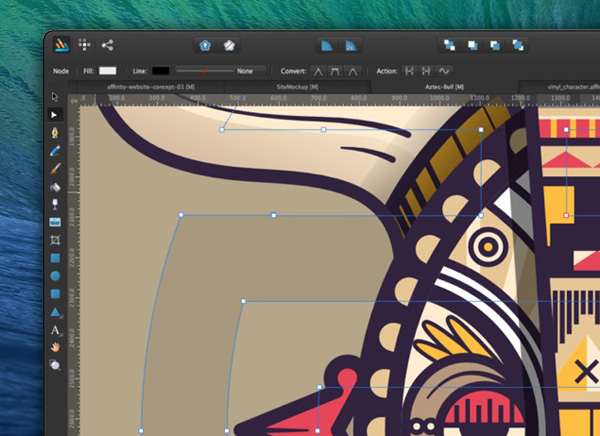This screenshot has height=436, width=600.
Task: Select the Vector Brush tool
Action: click(x=55, y=168)
